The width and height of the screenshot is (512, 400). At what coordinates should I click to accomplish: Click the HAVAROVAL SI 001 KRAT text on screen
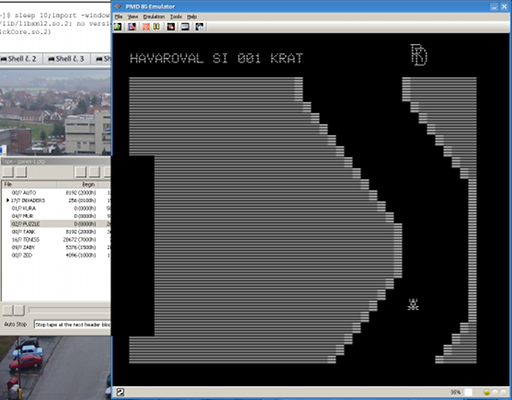(x=216, y=58)
